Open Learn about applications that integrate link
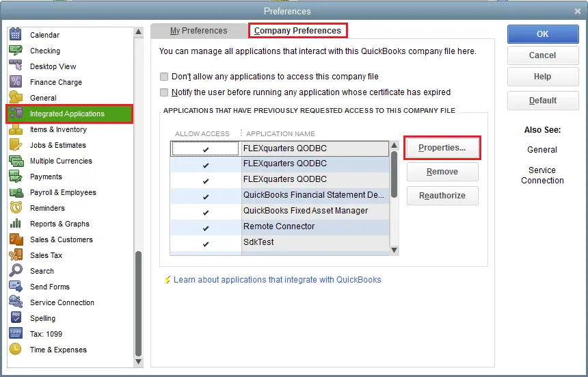Viewport: 588px width, 377px height. [277, 280]
